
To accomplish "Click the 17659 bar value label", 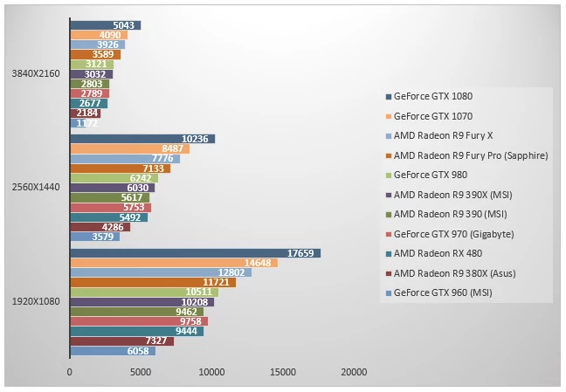I will 300,253.
